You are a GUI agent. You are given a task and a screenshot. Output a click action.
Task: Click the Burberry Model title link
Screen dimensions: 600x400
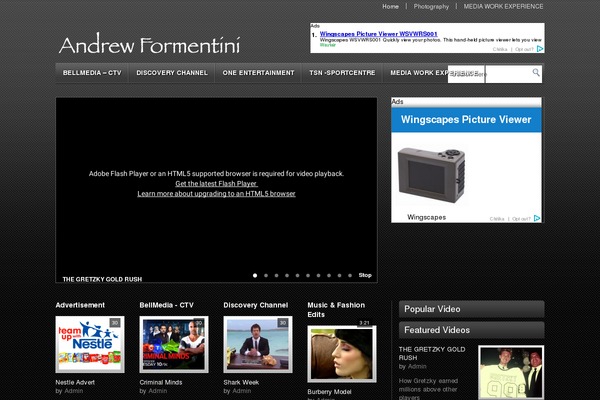click(x=329, y=392)
